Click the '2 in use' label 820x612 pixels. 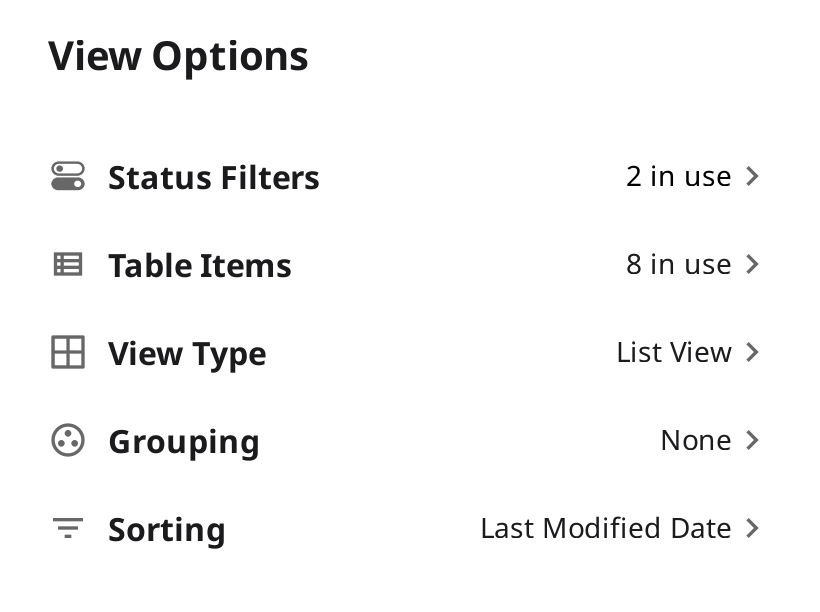(x=678, y=177)
